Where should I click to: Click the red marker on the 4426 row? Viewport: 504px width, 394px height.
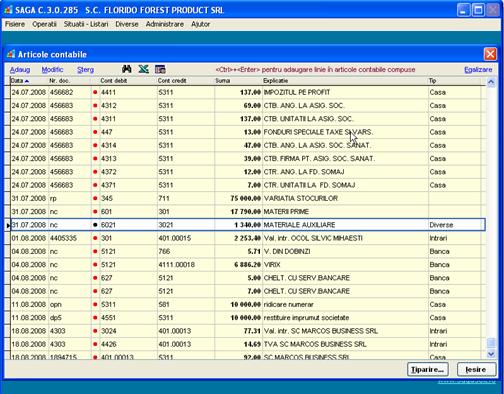(95, 344)
